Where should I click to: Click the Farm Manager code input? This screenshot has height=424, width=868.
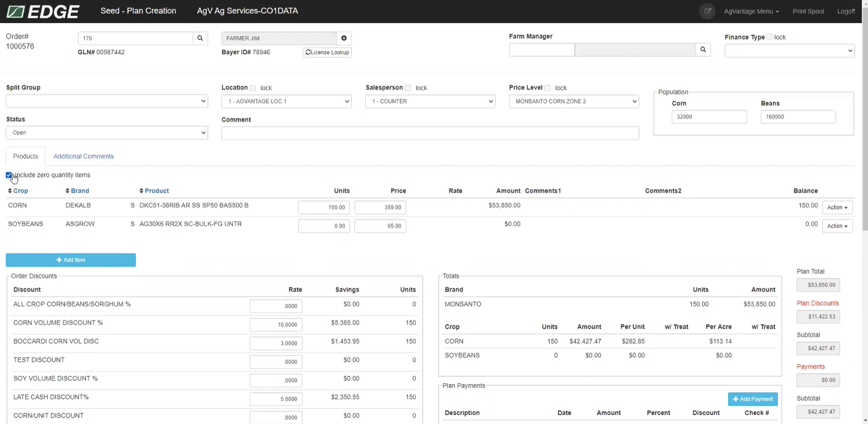click(x=542, y=50)
